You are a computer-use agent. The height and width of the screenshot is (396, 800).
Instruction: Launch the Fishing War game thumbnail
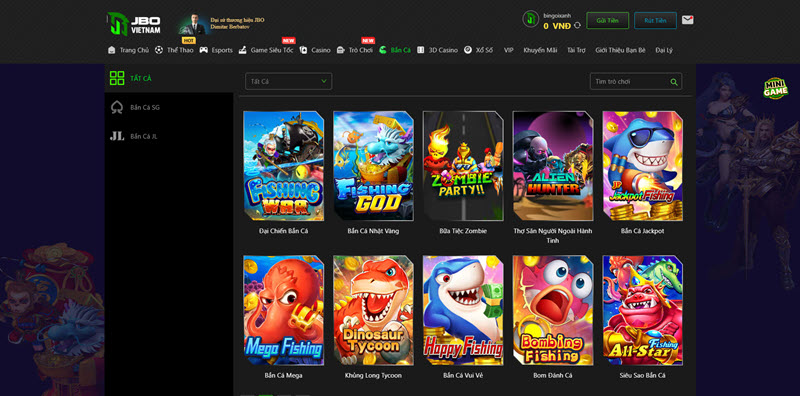[284, 166]
